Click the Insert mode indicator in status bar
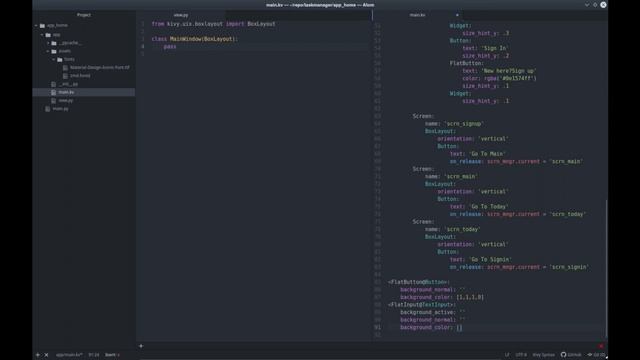This screenshot has width=640, height=360. point(112,355)
